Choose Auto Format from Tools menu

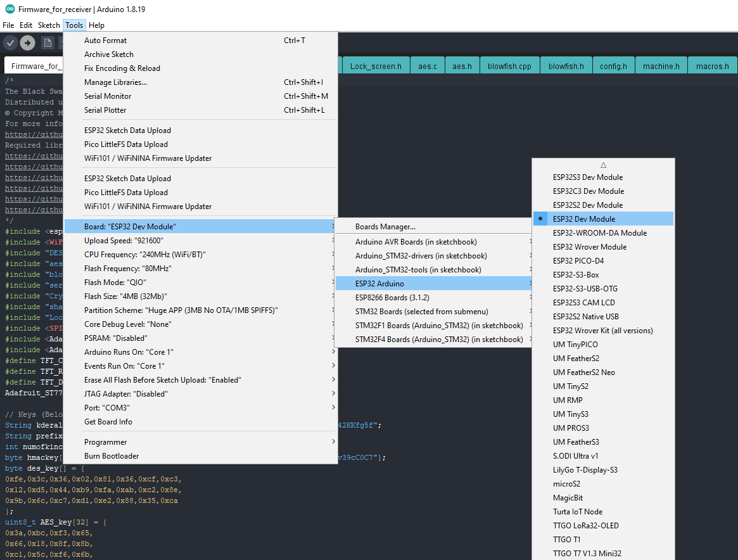click(x=201, y=41)
